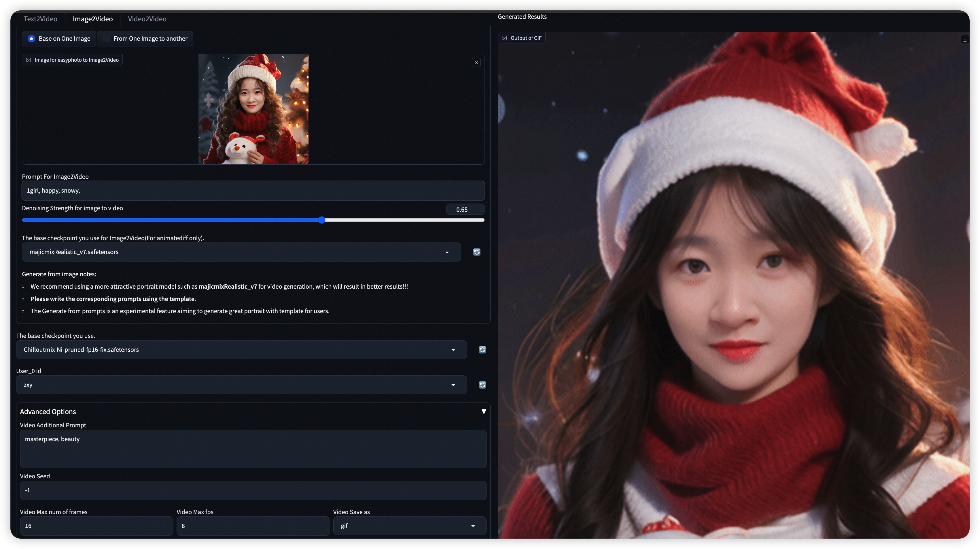Click the Denoising Strength slider handle
The width and height of the screenshot is (980, 549).
coord(322,220)
